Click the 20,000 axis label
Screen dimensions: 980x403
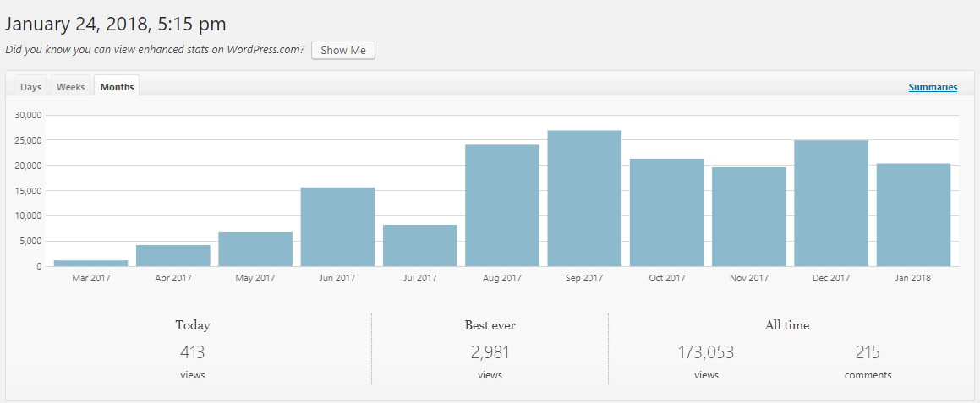pyautogui.click(x=28, y=166)
